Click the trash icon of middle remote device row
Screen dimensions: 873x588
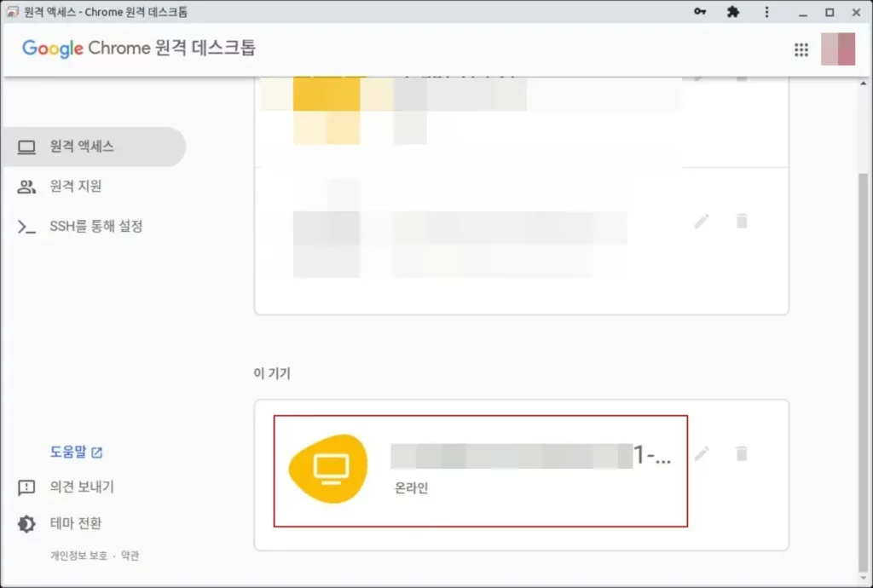coord(742,222)
